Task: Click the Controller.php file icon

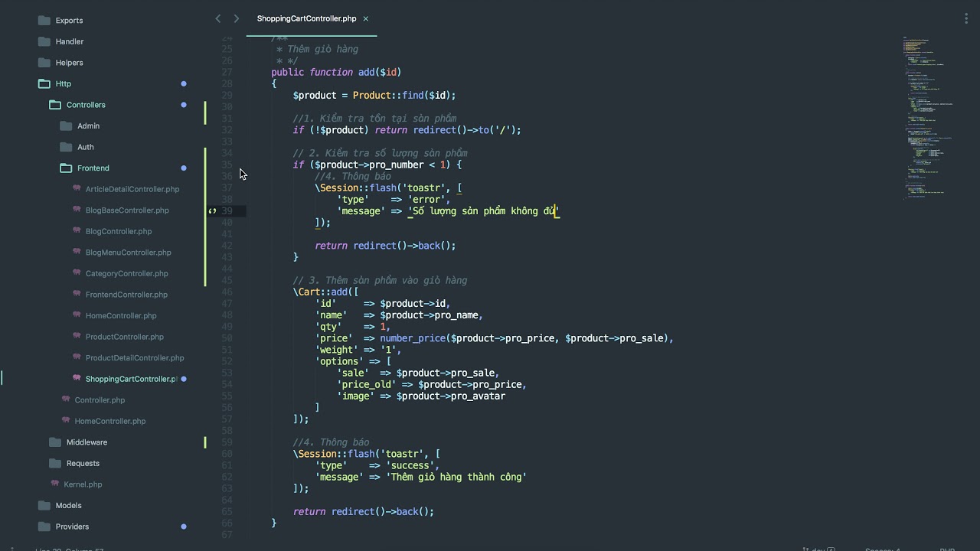Action: [x=66, y=399]
